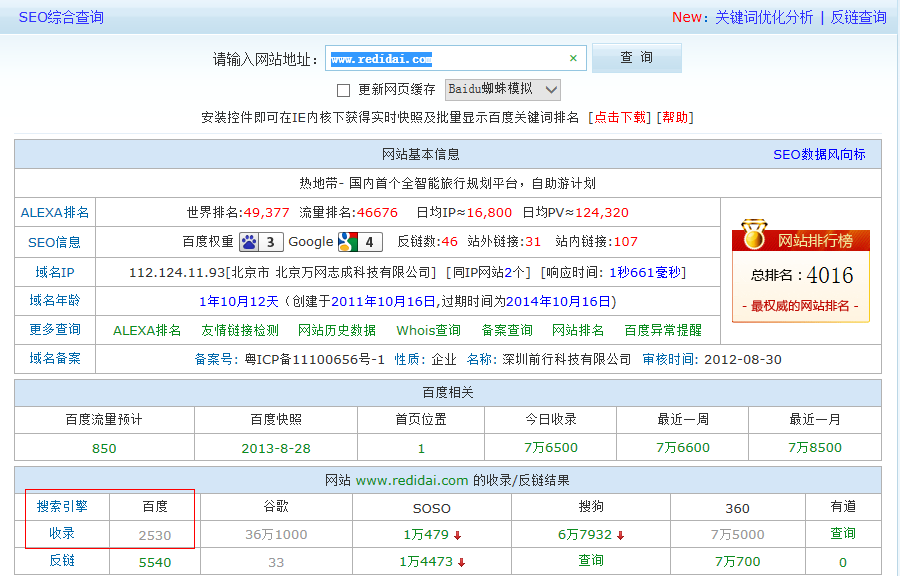Screen dimensions: 900x576
Task: Open the 友情链接检测 link
Action: (240, 330)
